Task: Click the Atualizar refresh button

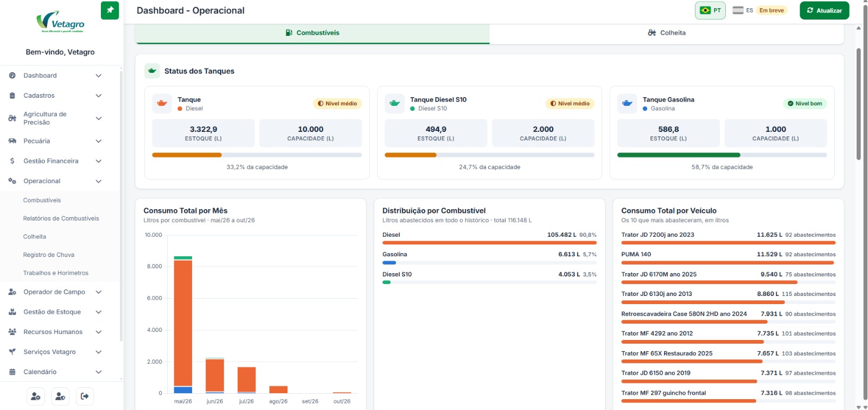Action: pos(824,10)
